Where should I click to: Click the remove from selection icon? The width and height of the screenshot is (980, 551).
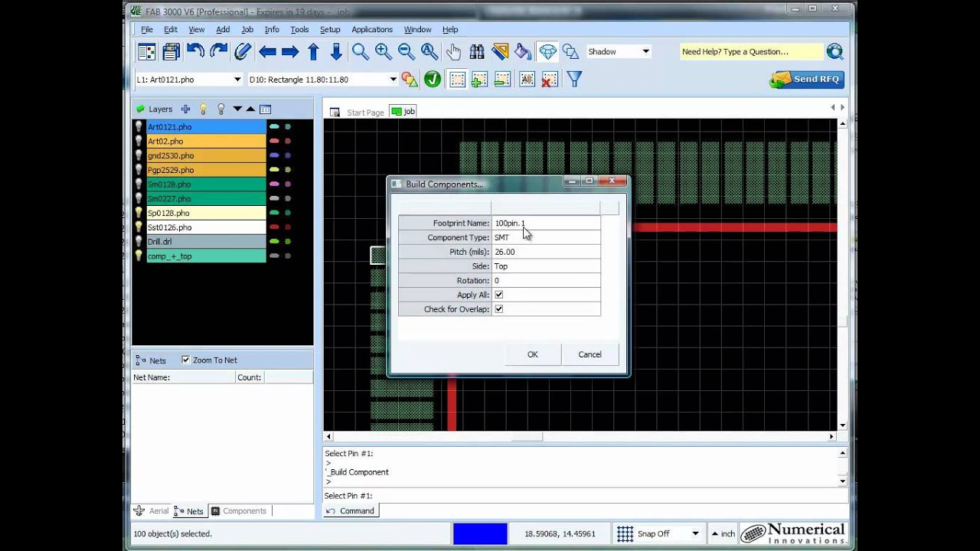coord(503,79)
